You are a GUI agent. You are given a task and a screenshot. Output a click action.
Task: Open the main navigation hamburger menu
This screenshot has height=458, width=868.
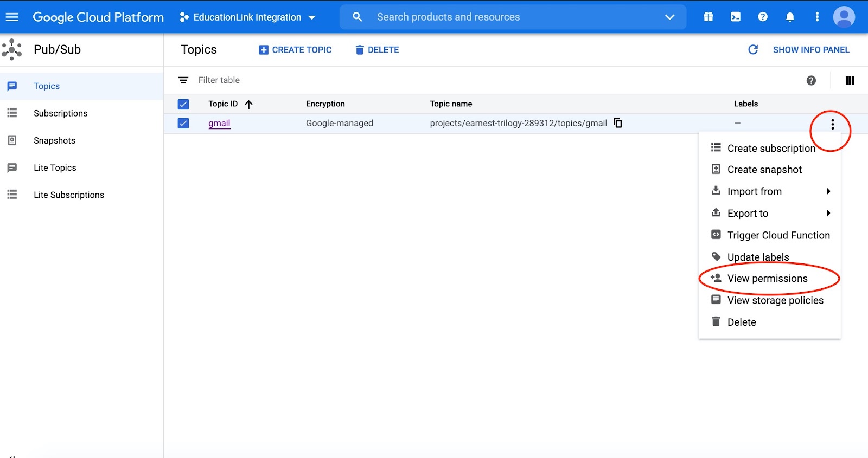(x=12, y=17)
